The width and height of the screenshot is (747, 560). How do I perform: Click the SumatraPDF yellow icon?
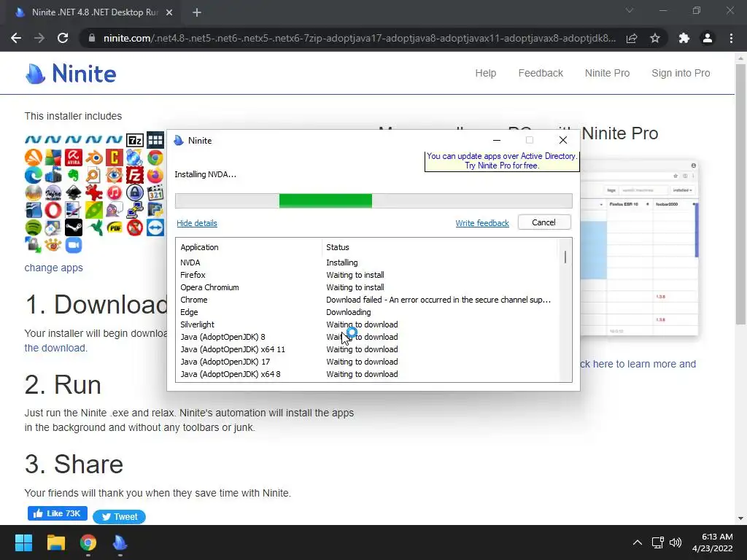point(115,227)
